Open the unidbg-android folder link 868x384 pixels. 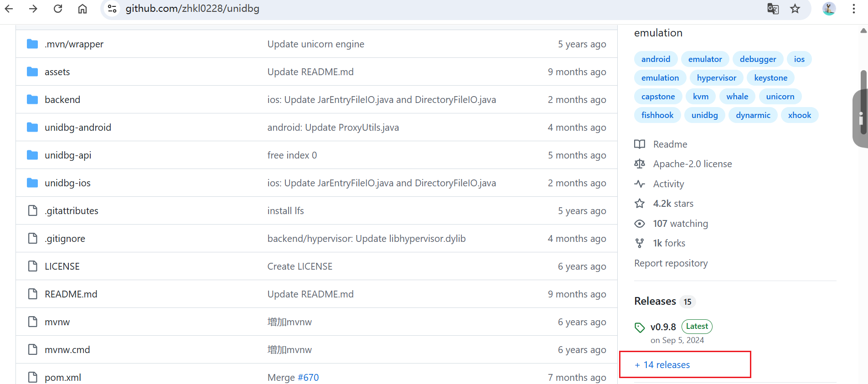click(78, 128)
